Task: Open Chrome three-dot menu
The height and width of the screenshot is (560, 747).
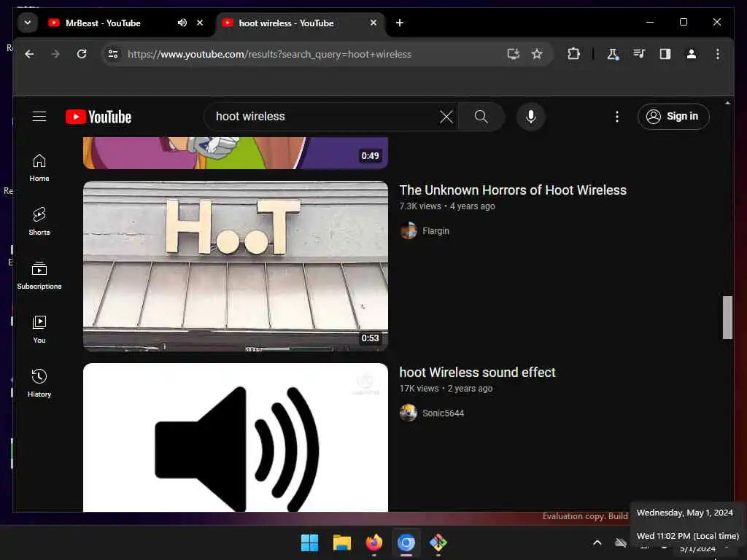Action: tap(718, 54)
